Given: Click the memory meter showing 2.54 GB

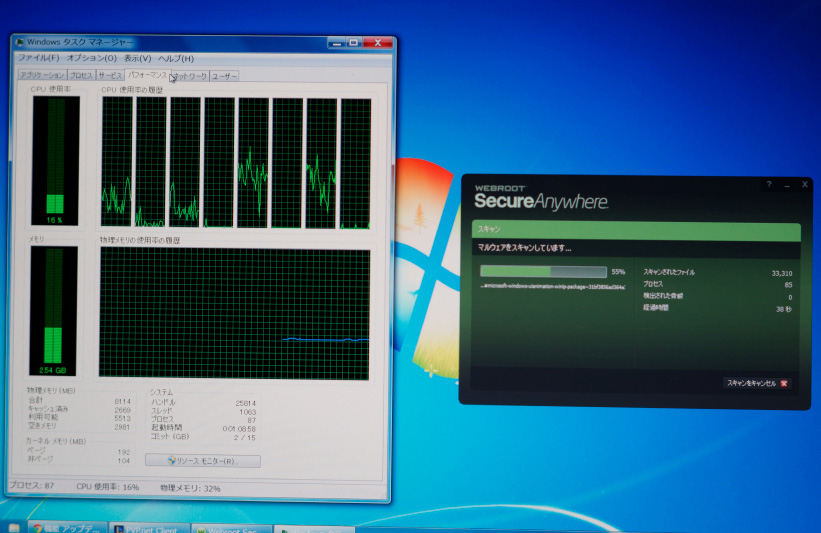Looking at the screenshot, I should tap(53, 310).
